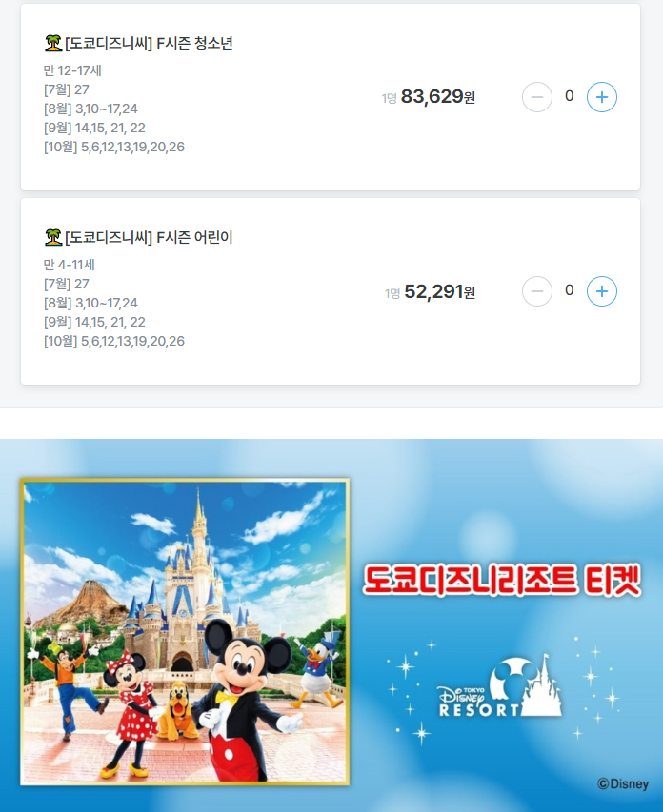663x812 pixels.
Task: Click the 만 4-11세 age label
Action: pos(70,265)
